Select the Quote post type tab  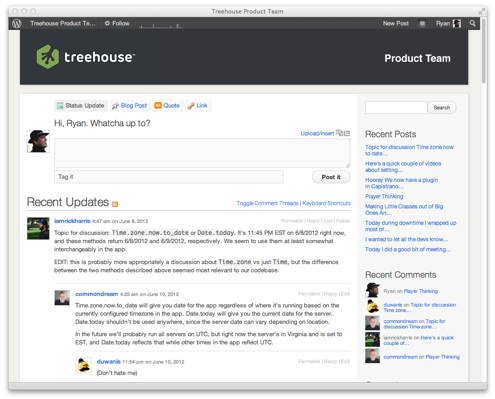[167, 106]
